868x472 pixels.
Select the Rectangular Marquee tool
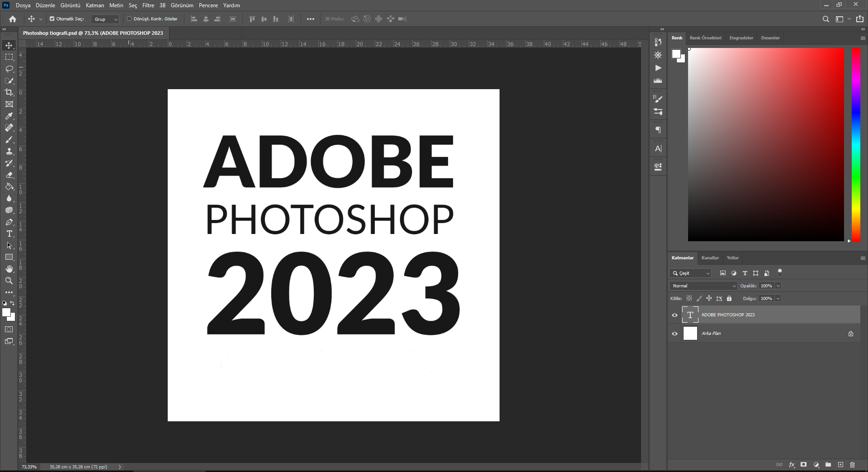(9, 57)
